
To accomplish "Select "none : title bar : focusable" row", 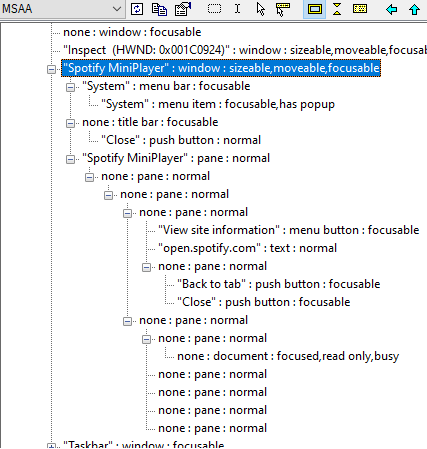I will click(x=150, y=122).
